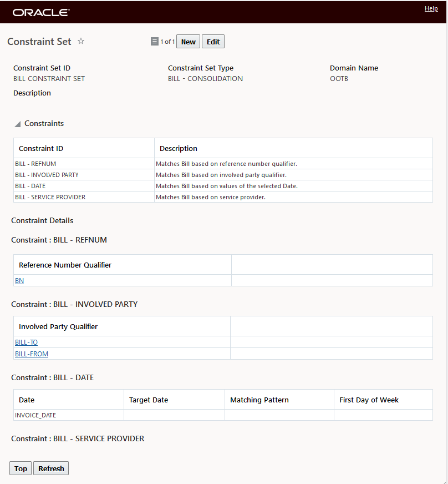This screenshot has width=448, height=484.
Task: Click the favorite star next to Constraint Set
Action: (81, 42)
